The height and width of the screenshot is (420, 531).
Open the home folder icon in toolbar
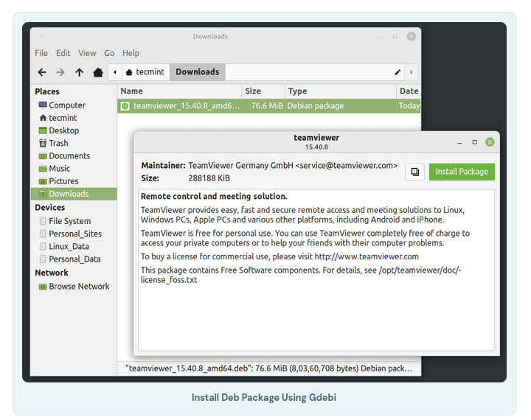98,72
